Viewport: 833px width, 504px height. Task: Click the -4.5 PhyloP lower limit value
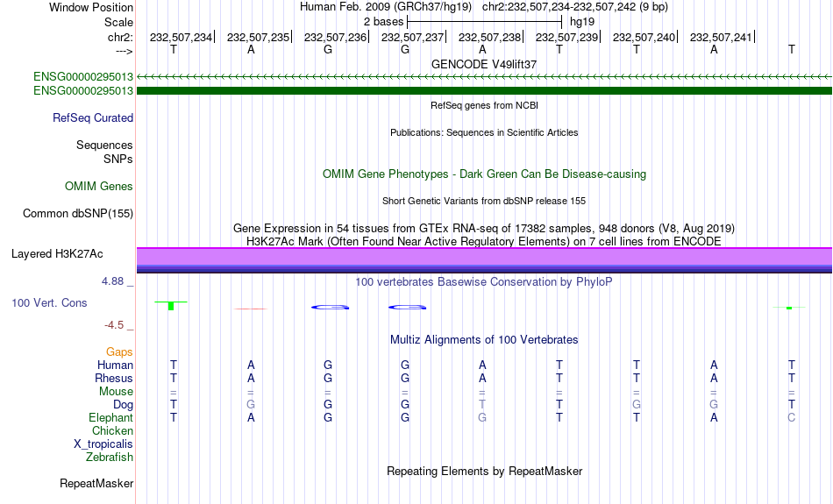point(114,325)
